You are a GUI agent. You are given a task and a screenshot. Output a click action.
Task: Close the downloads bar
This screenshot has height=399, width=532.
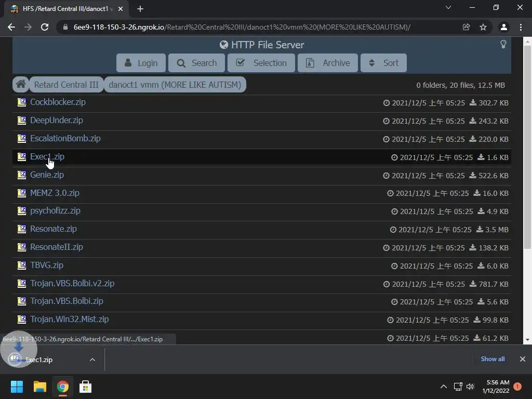pos(523,359)
